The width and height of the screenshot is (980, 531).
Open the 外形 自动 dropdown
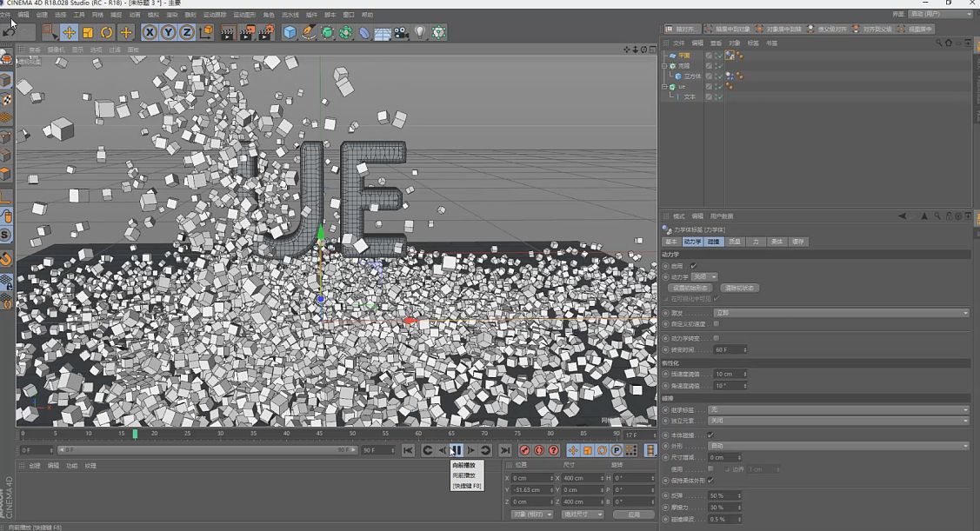pos(838,446)
